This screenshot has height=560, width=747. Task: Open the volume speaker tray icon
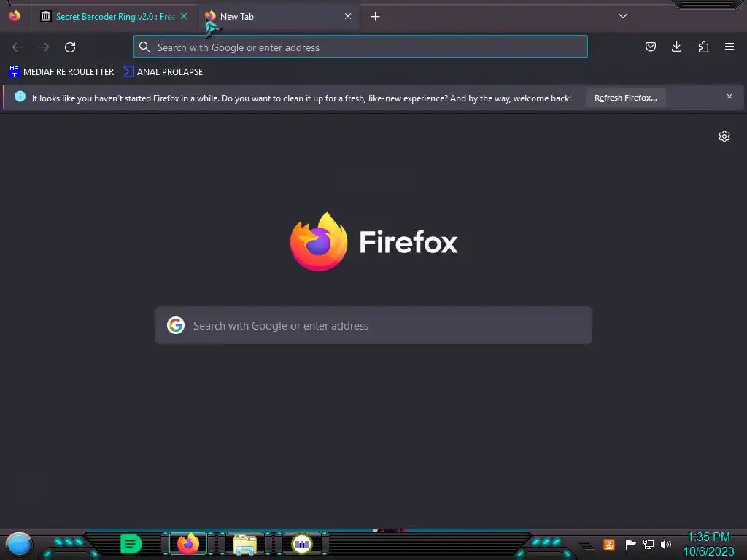click(x=666, y=544)
